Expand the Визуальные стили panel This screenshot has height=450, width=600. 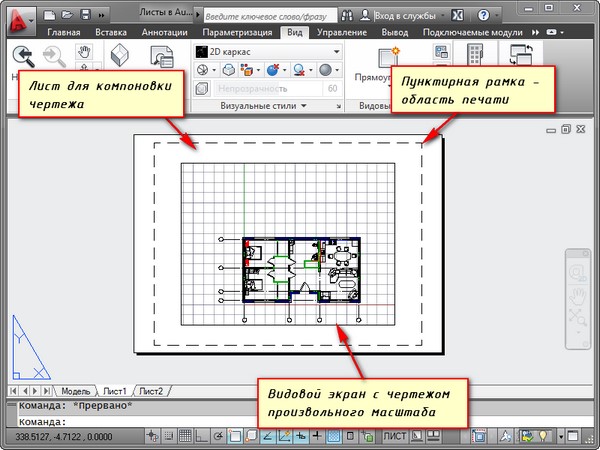tap(336, 103)
